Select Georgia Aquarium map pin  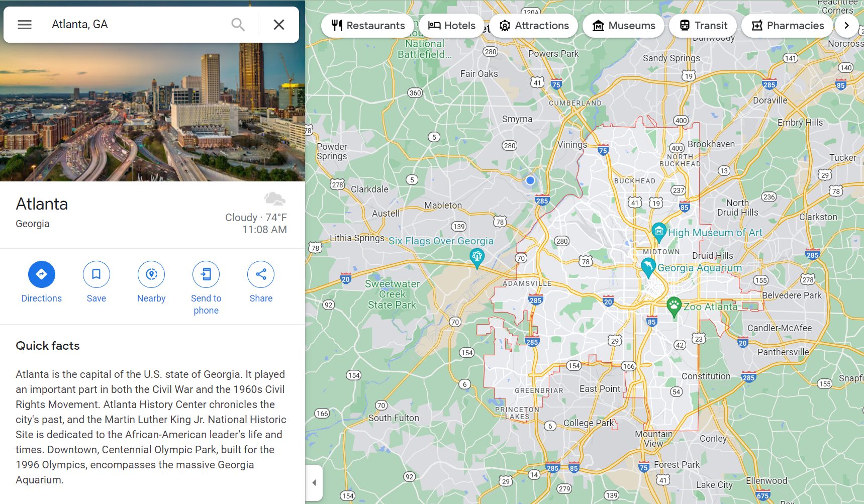[648, 267]
